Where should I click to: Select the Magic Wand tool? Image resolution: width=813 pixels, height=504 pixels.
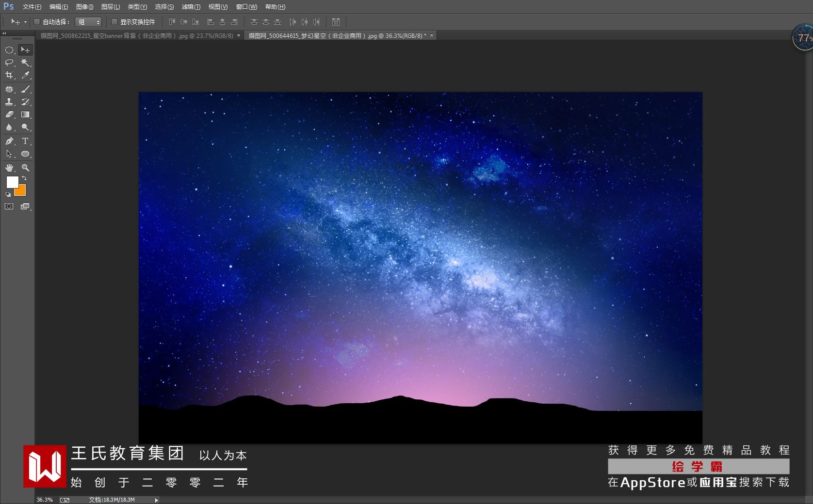[25, 63]
